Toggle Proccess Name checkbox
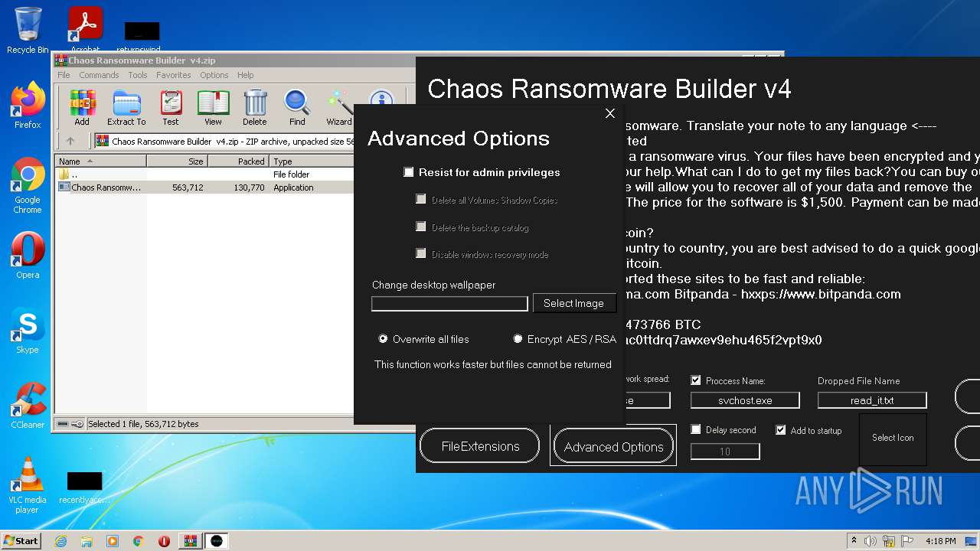Viewport: 980px width, 551px height. click(x=696, y=380)
